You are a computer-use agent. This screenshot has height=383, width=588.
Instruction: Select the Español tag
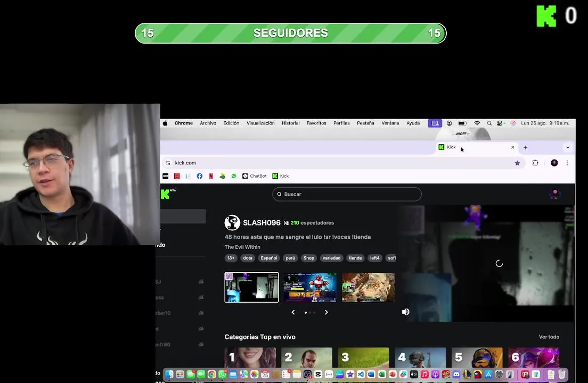click(x=269, y=258)
